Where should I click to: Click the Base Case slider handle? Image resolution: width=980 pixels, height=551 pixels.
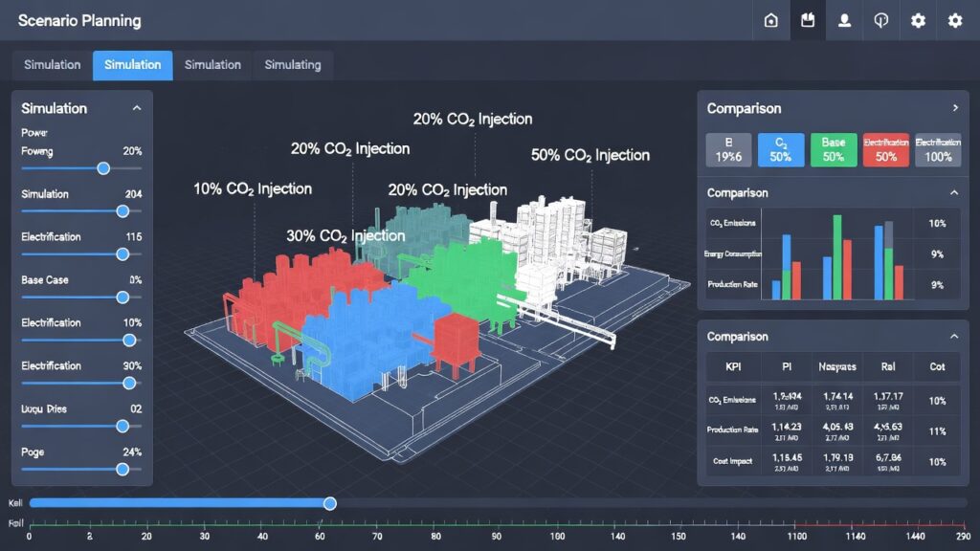[122, 298]
